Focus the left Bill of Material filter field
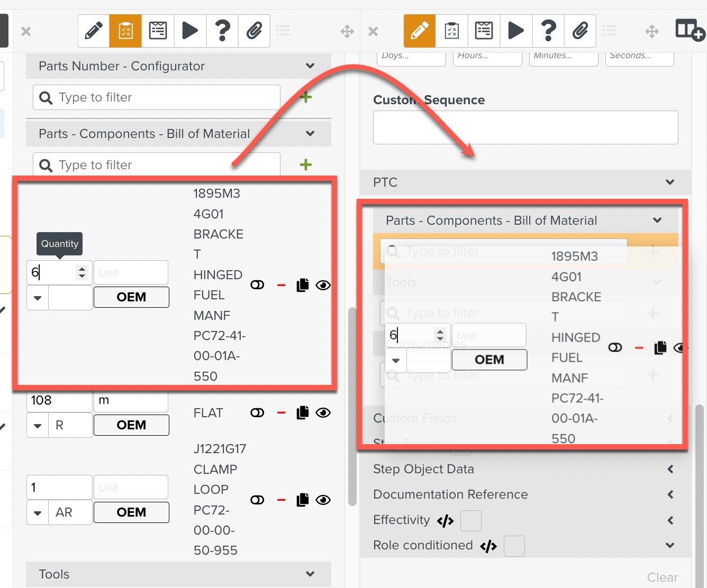This screenshot has width=707, height=588. click(157, 165)
